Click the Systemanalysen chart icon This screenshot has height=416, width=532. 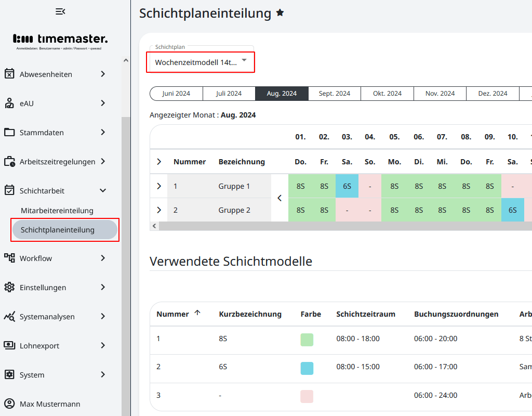coord(9,316)
